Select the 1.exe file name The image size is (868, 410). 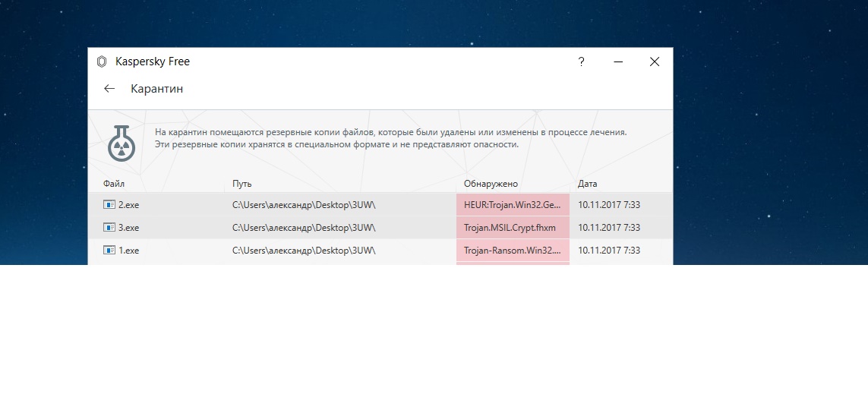pos(128,250)
